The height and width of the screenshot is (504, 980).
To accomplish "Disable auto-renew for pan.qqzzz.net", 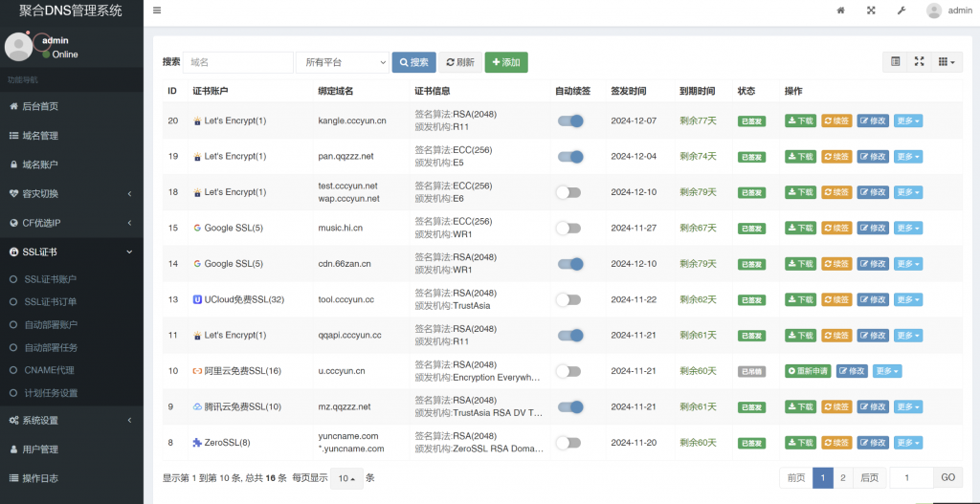I will [570, 156].
